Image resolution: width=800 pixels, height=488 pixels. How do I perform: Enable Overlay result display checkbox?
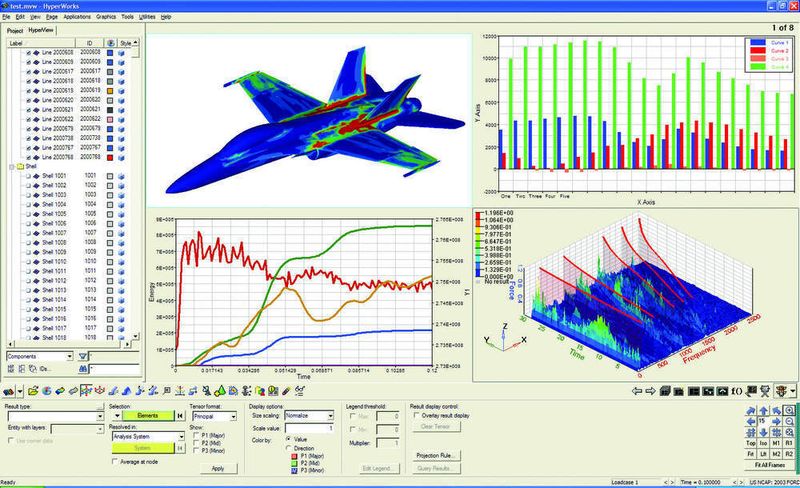416,416
